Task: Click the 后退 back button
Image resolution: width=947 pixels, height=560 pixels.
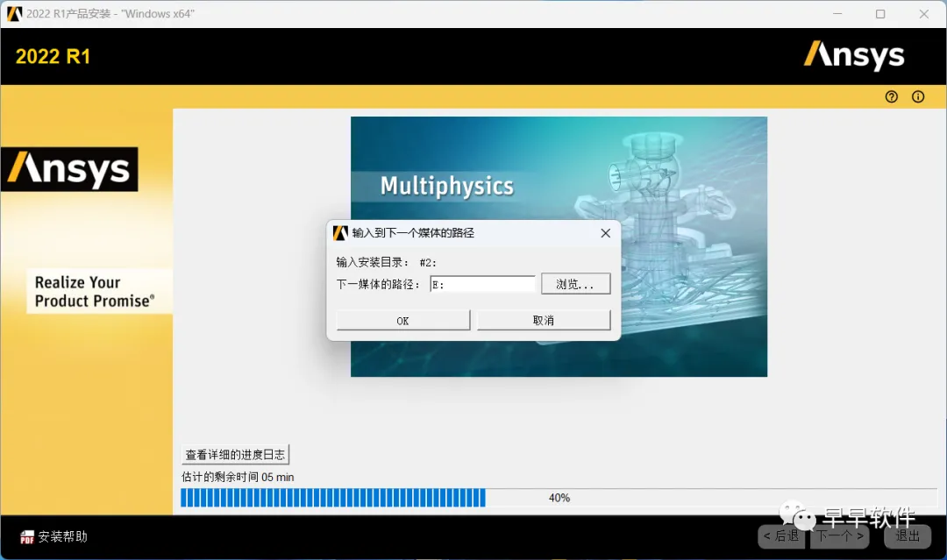Action: (x=781, y=535)
